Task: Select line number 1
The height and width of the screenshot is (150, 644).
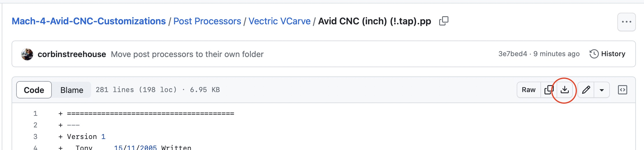Action: pos(35,114)
